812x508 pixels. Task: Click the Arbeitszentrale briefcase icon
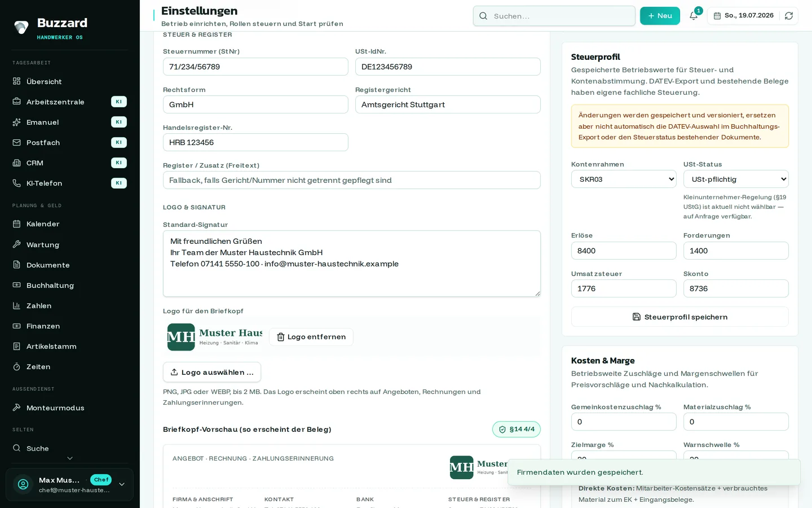[17, 102]
